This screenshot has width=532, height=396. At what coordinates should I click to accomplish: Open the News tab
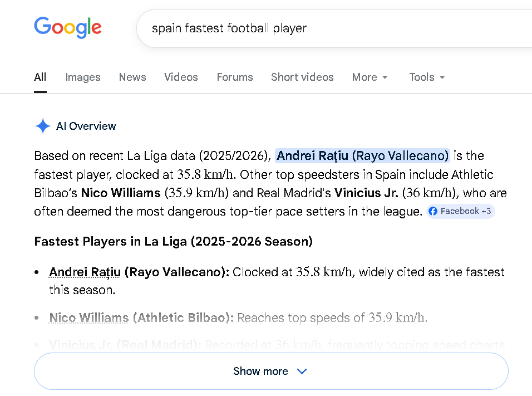pyautogui.click(x=132, y=77)
